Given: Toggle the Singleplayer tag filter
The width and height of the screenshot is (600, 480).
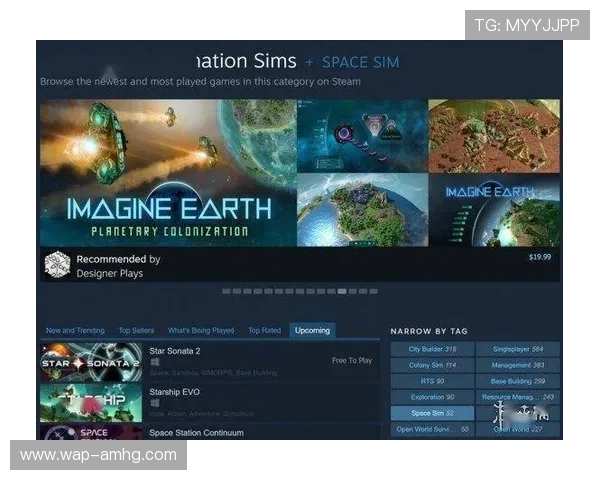Looking at the screenshot, I should (517, 349).
